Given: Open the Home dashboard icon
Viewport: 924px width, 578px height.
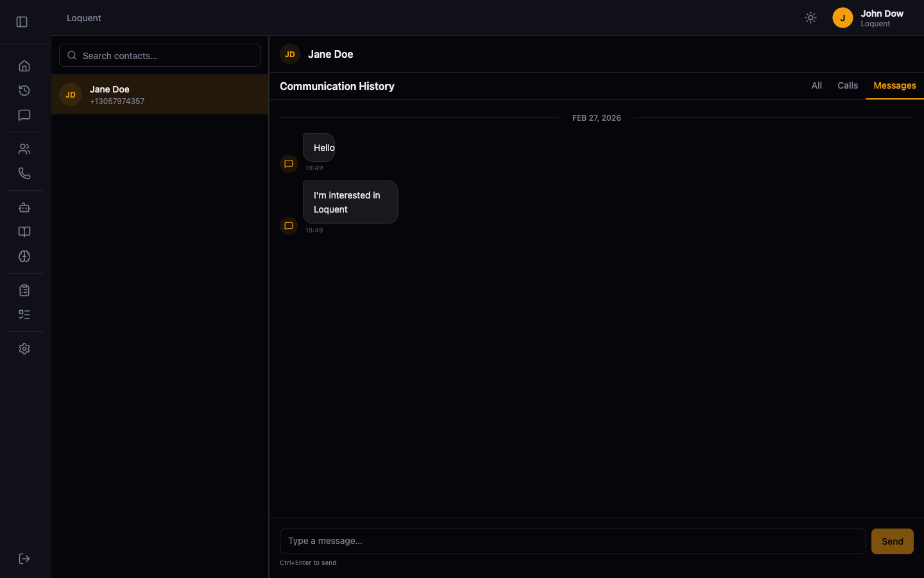Looking at the screenshot, I should [24, 66].
